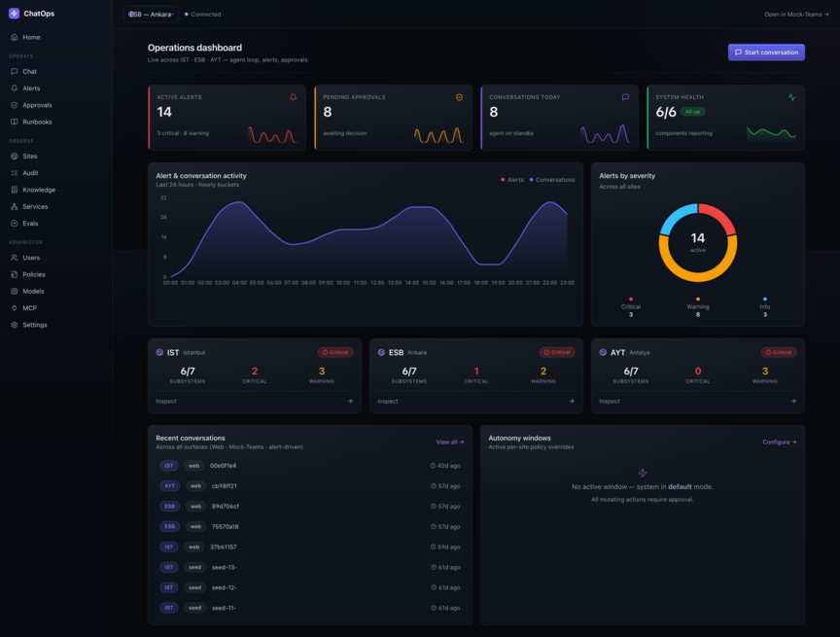This screenshot has width=840, height=637.
Task: Click the Users sidebar icon
Action: point(15,258)
